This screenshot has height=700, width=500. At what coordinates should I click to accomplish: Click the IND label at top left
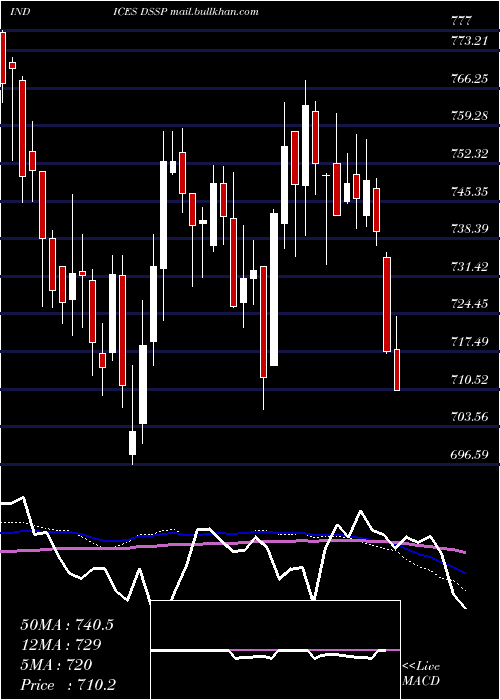coord(19,11)
